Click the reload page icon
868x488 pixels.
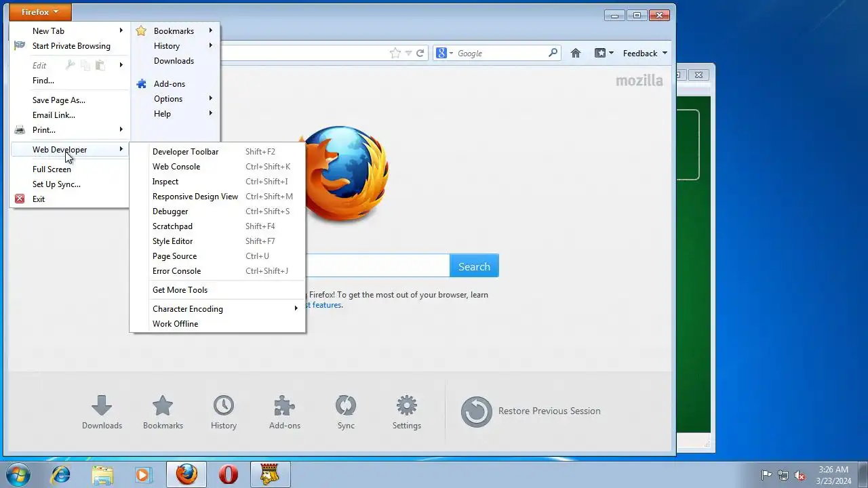[x=420, y=53]
